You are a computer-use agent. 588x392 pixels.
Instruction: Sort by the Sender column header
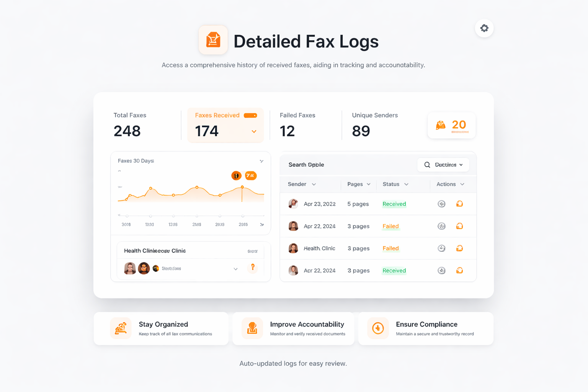click(301, 184)
